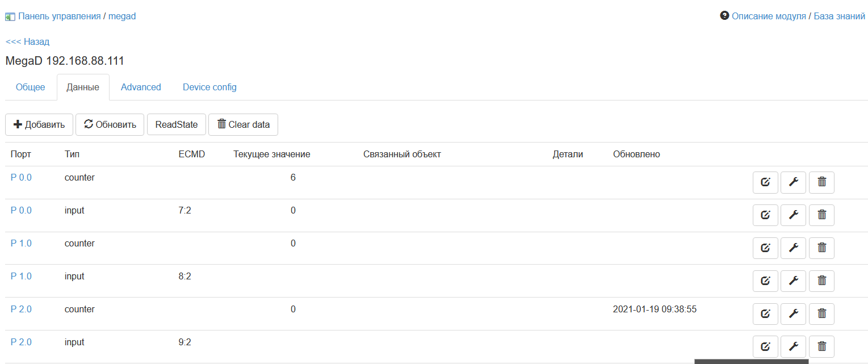
Task: Click wrench icon for P 1.0 counter row
Action: tap(794, 248)
